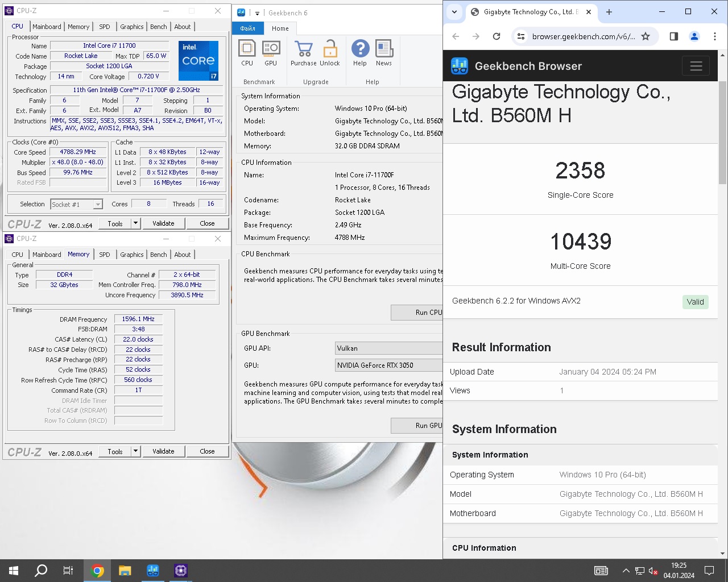Switch to Geekbench on the taskbar
Screen dimensions: 728x582
(x=153, y=571)
